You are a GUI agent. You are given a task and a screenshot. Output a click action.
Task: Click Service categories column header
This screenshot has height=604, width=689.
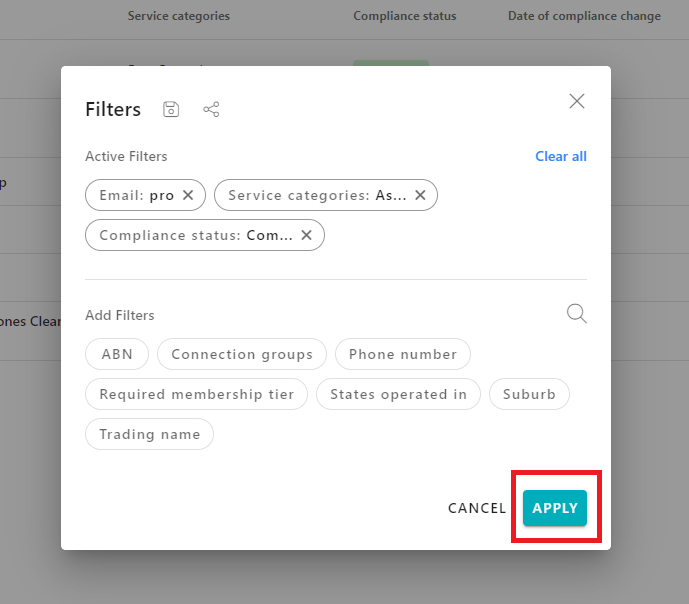point(179,16)
